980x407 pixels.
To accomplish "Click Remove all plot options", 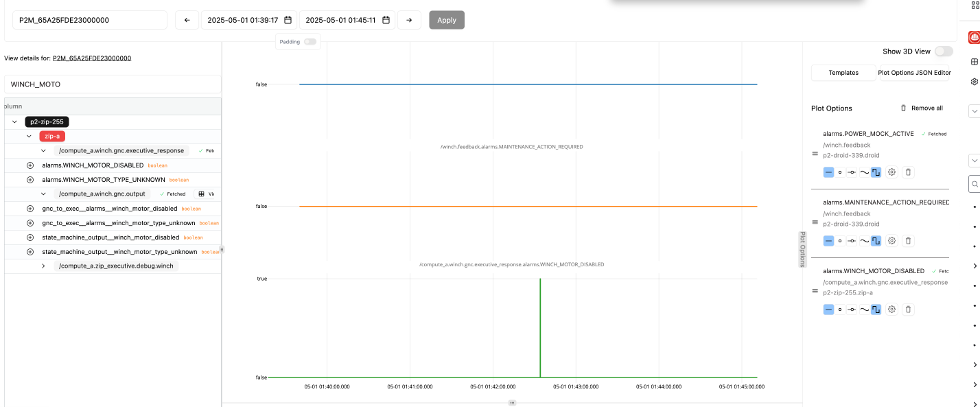I will [x=922, y=108].
